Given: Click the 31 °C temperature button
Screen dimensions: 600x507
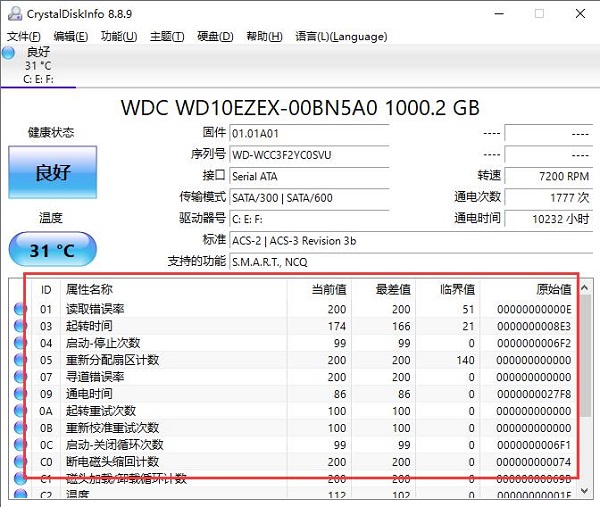Looking at the screenshot, I should click(52, 249).
